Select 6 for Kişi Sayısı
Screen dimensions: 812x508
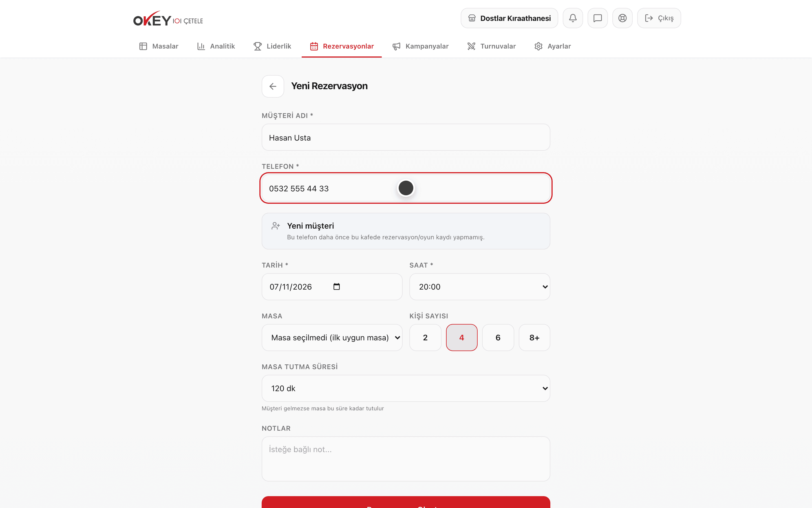tap(498, 337)
